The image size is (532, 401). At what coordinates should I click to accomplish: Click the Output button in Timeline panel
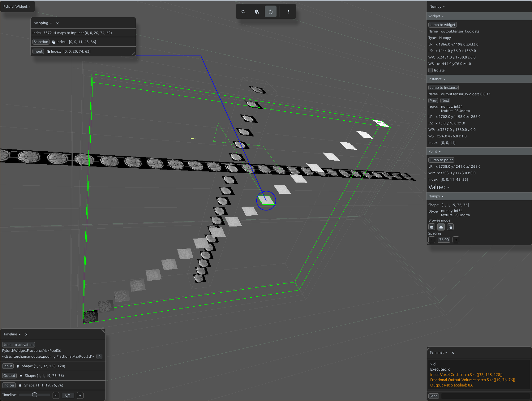9,376
